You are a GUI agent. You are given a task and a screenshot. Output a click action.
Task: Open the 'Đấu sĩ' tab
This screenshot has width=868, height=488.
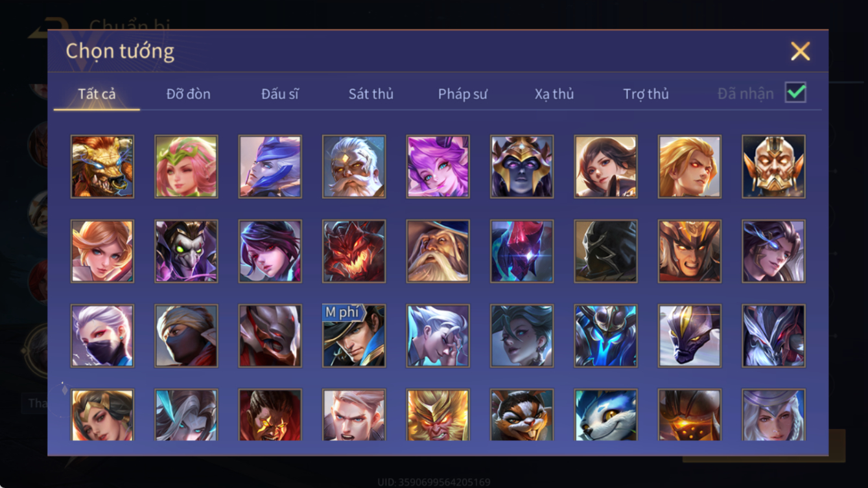coord(279,94)
